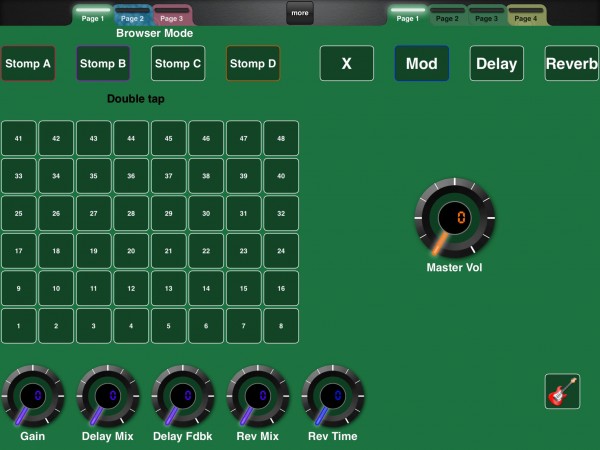Switch to left panel Page 2 tab
Viewport: 600px width, 450px height.
coord(132,15)
